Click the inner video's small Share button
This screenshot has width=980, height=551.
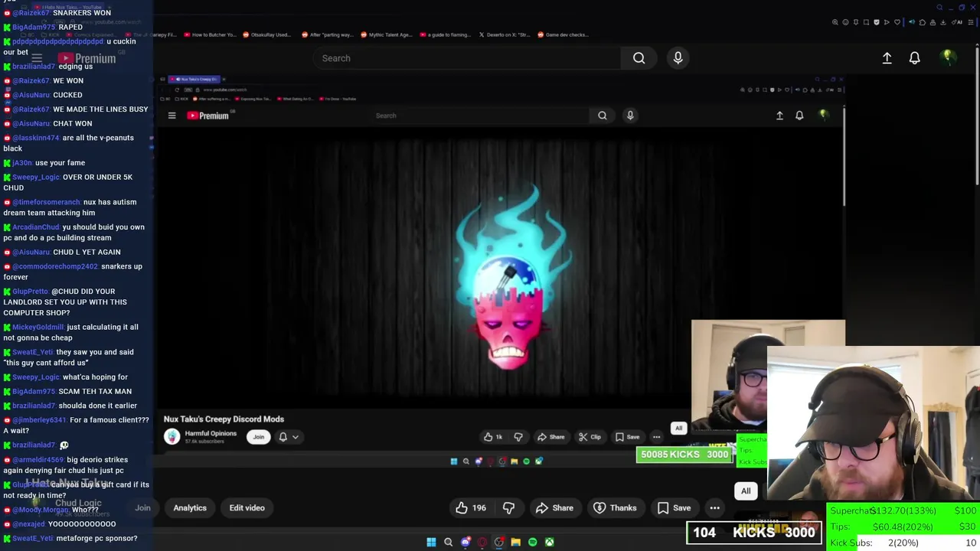click(550, 437)
